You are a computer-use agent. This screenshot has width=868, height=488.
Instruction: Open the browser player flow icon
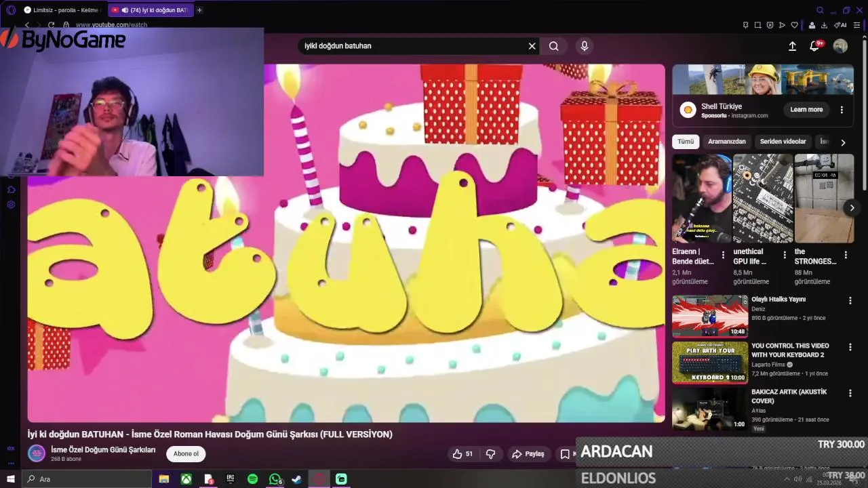[x=782, y=25]
